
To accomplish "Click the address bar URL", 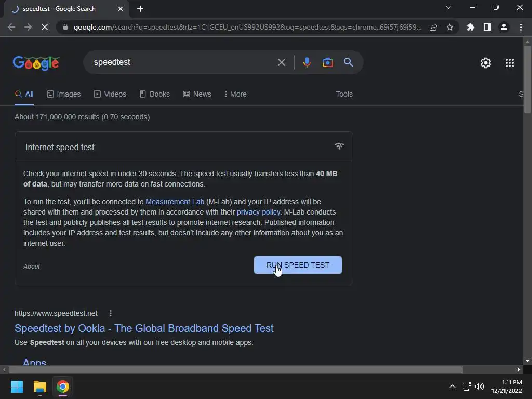I will pos(247,27).
